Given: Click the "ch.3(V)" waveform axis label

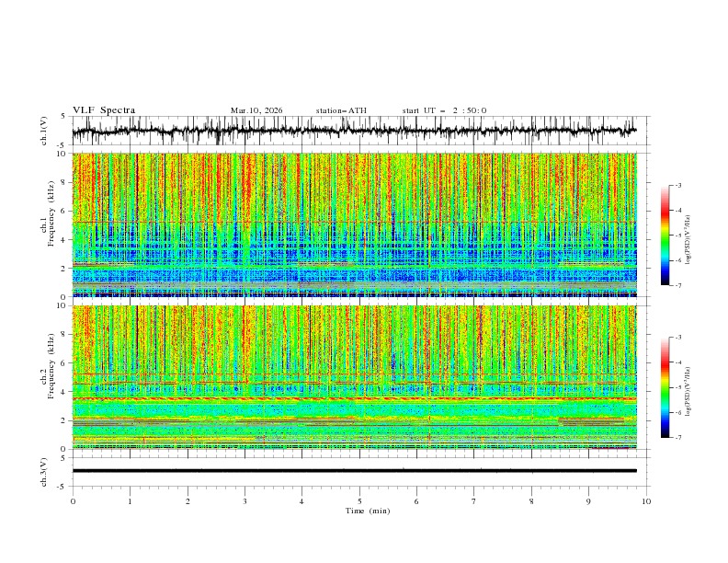Looking at the screenshot, I should (44, 472).
